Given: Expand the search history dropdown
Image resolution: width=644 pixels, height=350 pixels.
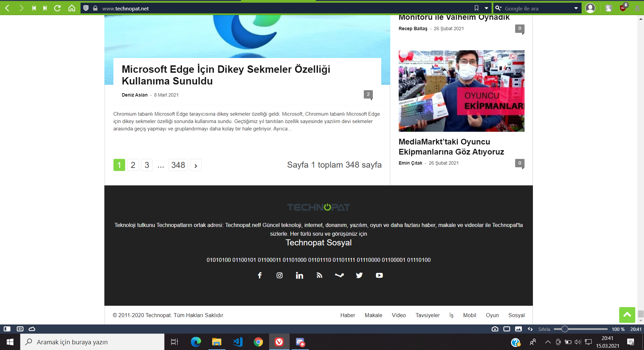Looking at the screenshot, I should pyautogui.click(x=576, y=8).
